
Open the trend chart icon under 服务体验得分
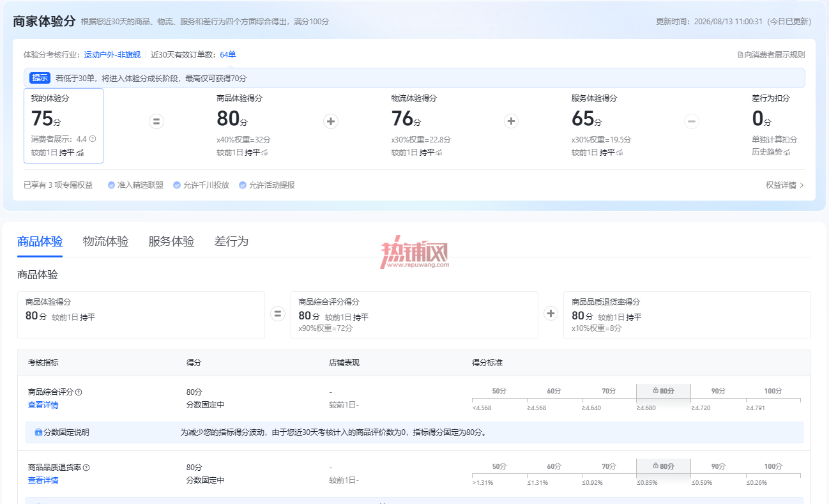tap(619, 153)
